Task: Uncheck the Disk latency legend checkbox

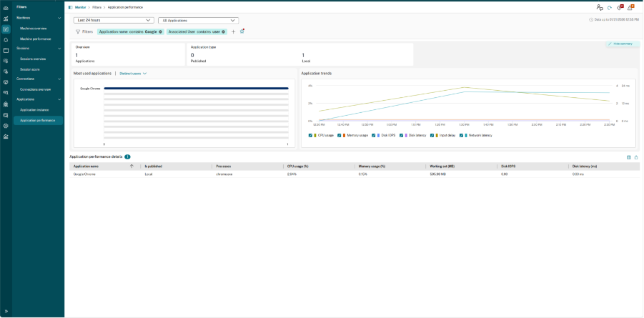Action: pyautogui.click(x=401, y=135)
